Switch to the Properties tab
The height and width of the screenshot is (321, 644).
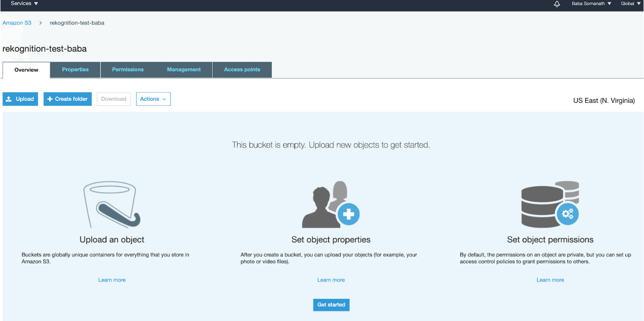click(75, 70)
